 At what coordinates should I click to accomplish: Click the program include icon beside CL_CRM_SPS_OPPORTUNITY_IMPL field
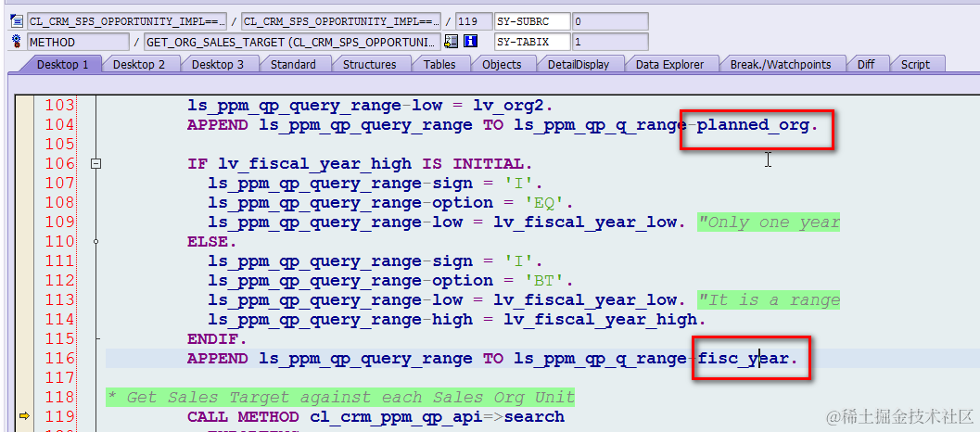point(17,21)
